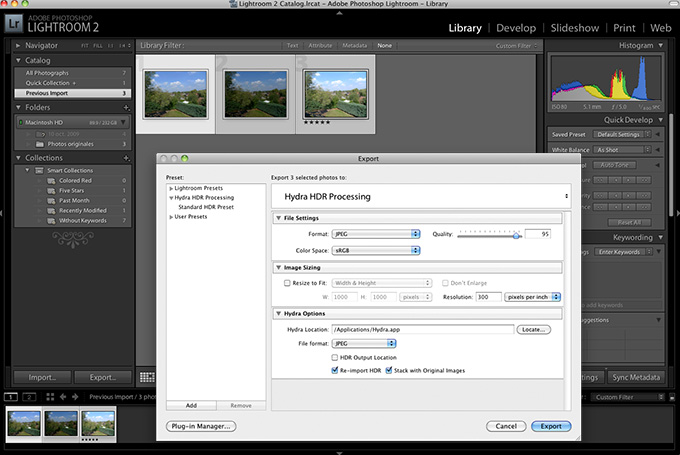Click the add folder plus icon
The width and height of the screenshot is (680, 455).
124,107
